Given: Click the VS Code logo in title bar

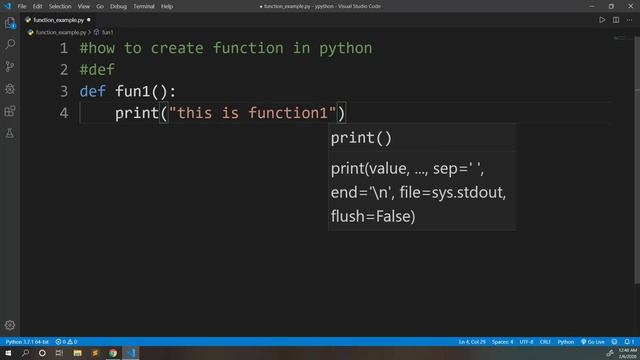Looking at the screenshot, I should (7, 6).
